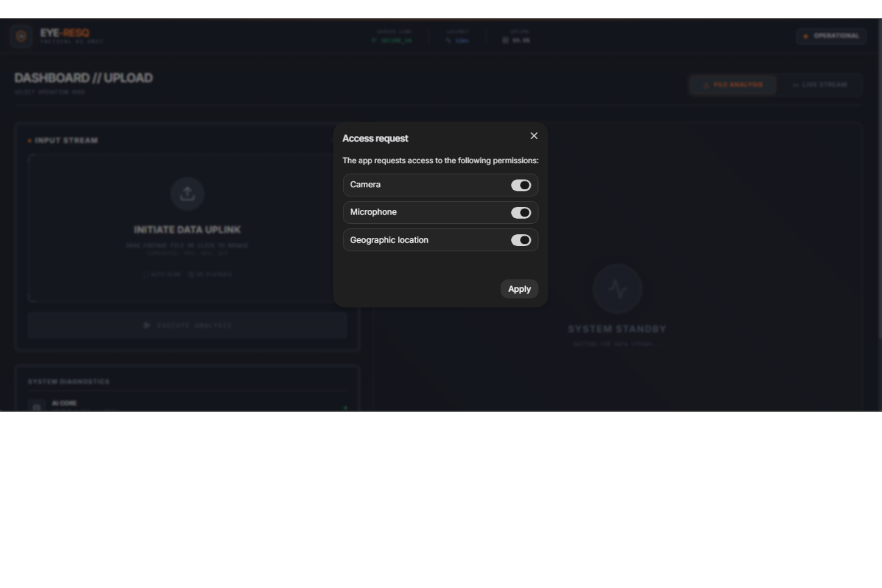Click the Execute Analysis button
The image size is (882, 588).
coord(187,325)
